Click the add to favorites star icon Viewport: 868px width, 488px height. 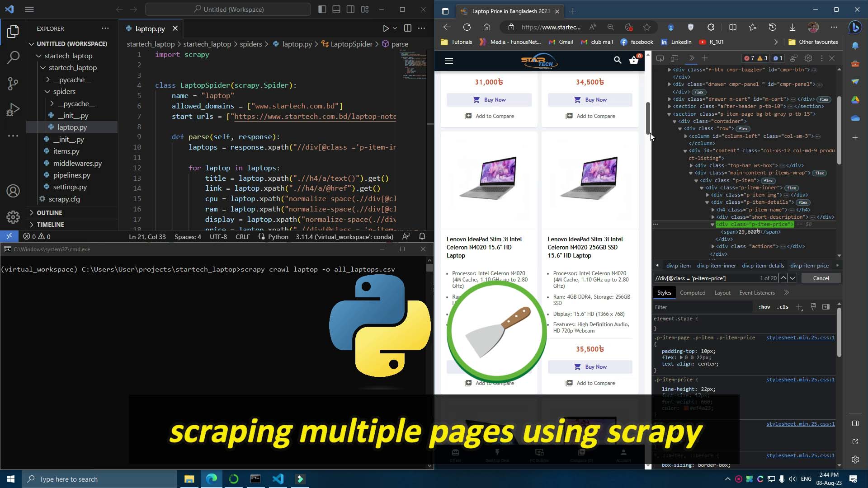[647, 27]
